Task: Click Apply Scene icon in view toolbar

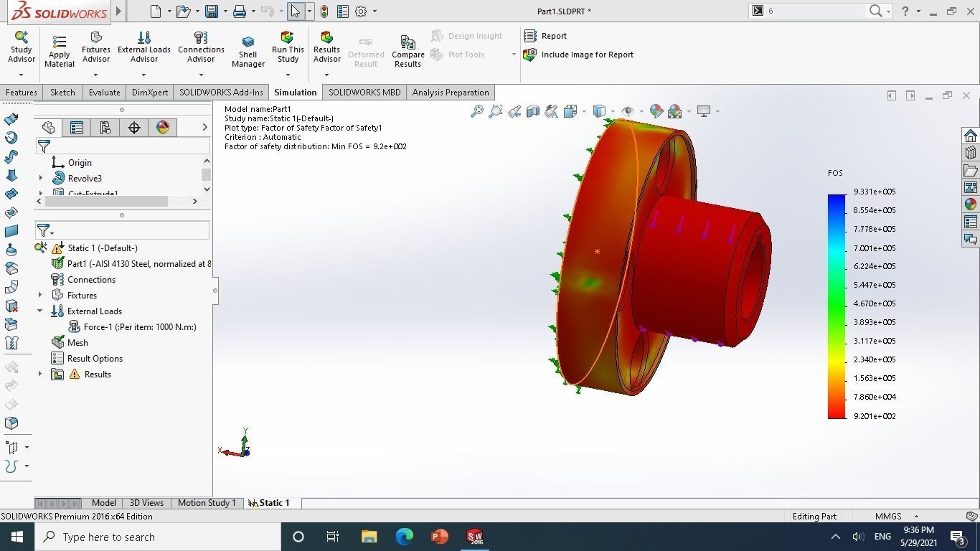Action: [x=674, y=111]
